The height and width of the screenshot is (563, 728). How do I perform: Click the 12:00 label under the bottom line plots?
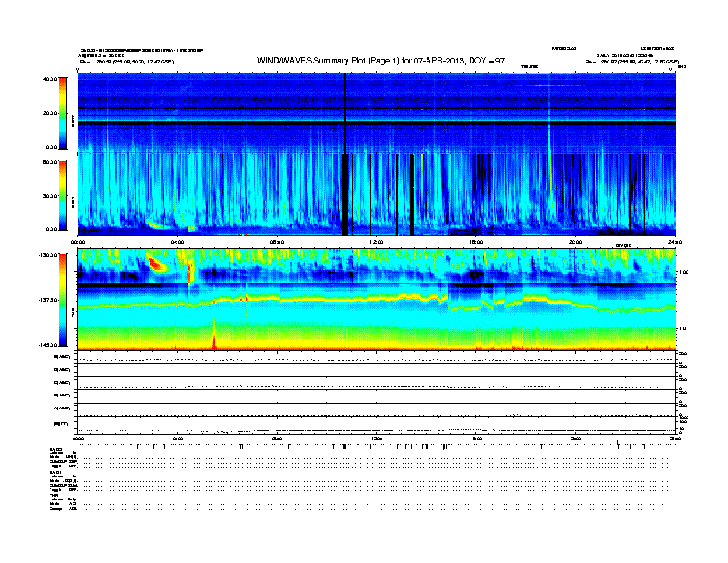(x=377, y=438)
